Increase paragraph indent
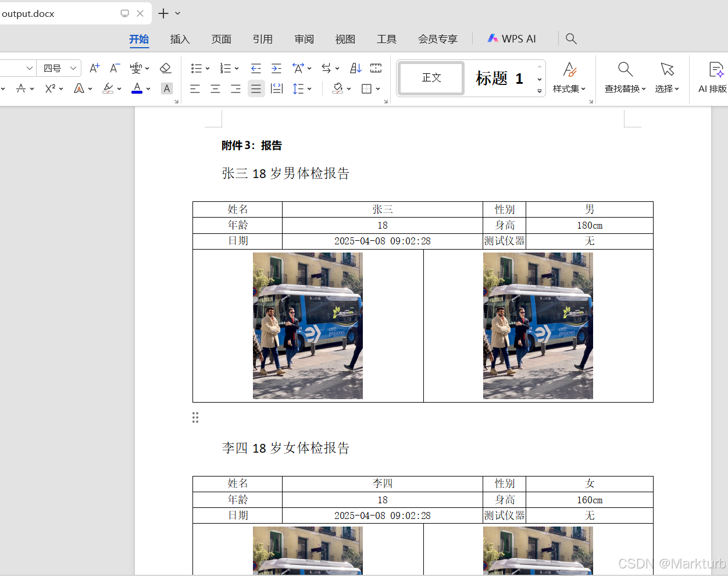Image resolution: width=728 pixels, height=576 pixels. coord(276,68)
